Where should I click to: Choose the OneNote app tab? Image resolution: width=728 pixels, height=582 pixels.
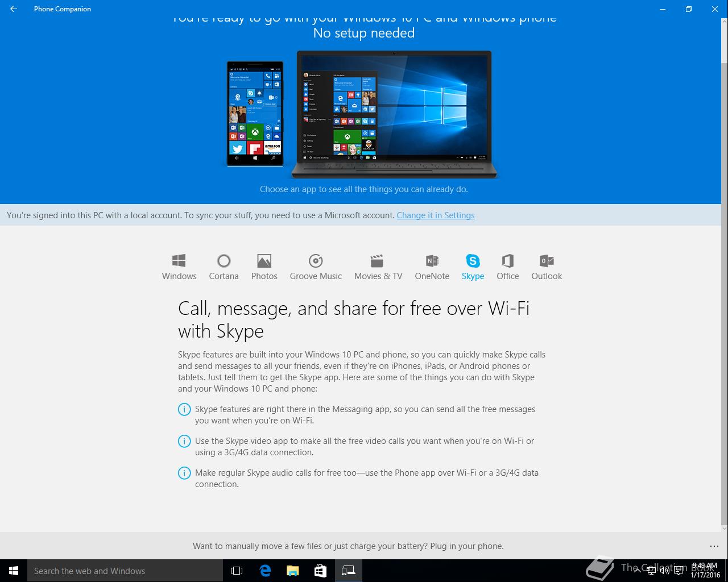click(x=432, y=267)
